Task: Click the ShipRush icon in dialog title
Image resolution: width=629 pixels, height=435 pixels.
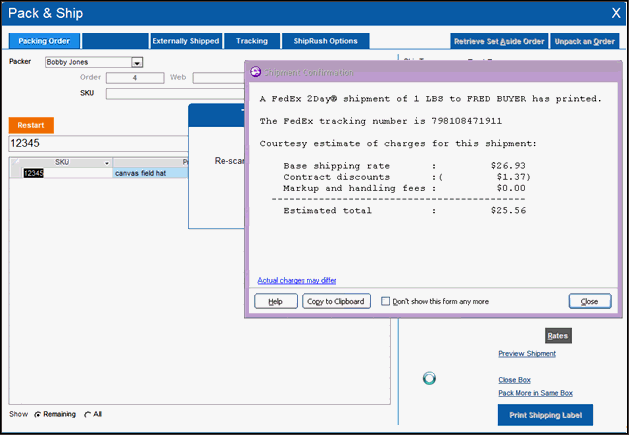Action: (255, 73)
